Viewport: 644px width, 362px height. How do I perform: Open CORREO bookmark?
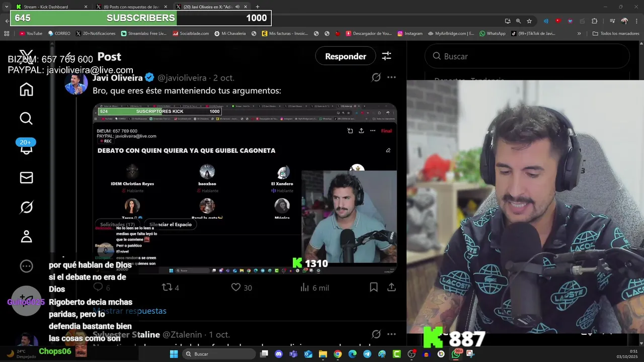pos(59,34)
